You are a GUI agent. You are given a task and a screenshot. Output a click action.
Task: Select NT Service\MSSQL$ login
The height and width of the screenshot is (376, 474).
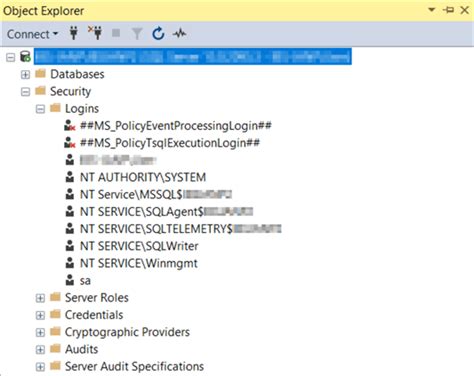156,195
